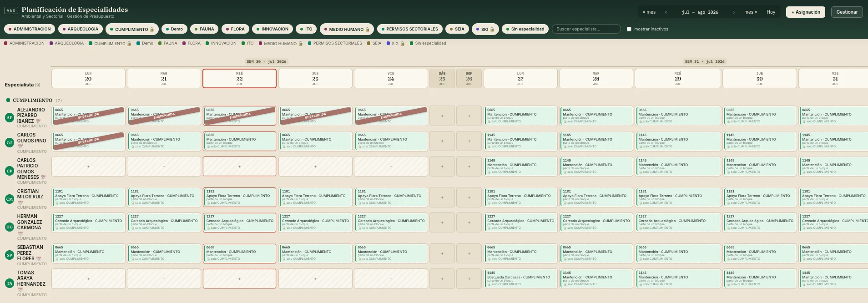
Task: Enable the 'mostrar inactivos' checkbox
Action: pyautogui.click(x=629, y=29)
